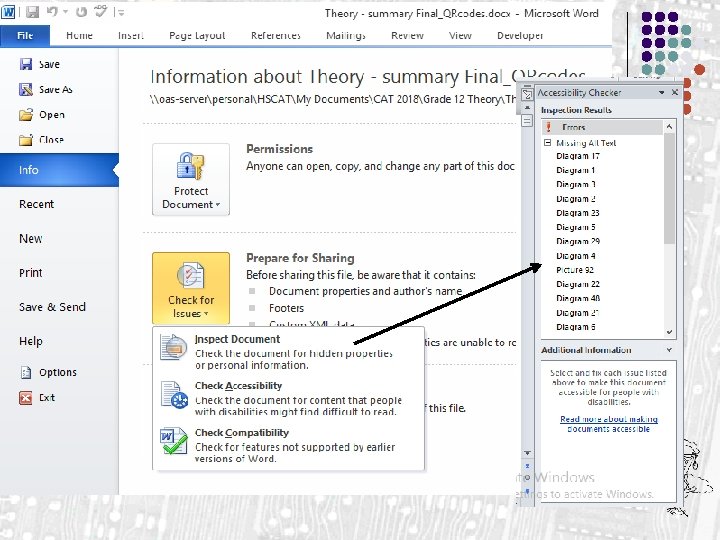Image resolution: width=720 pixels, height=540 pixels.
Task: Switch to the Page Layout tab
Action: tap(197, 35)
